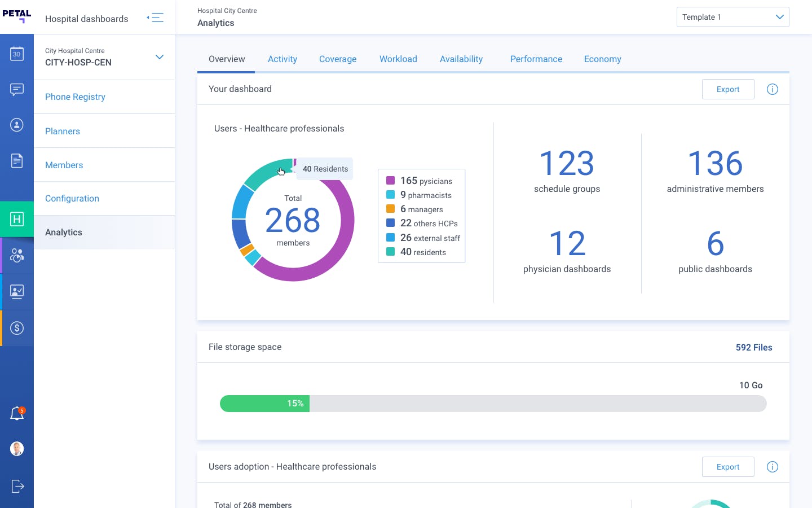
Task: Open the documents icon in the sidebar
Action: click(x=17, y=161)
